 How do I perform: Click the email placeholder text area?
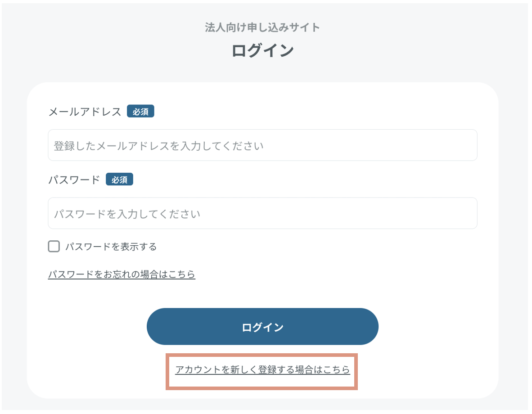click(x=135, y=145)
